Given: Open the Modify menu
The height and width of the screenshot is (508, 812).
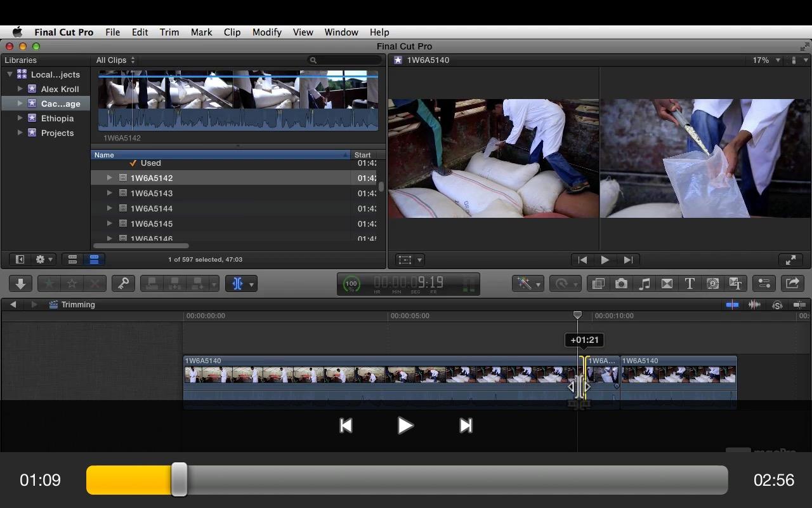Looking at the screenshot, I should tap(267, 32).
